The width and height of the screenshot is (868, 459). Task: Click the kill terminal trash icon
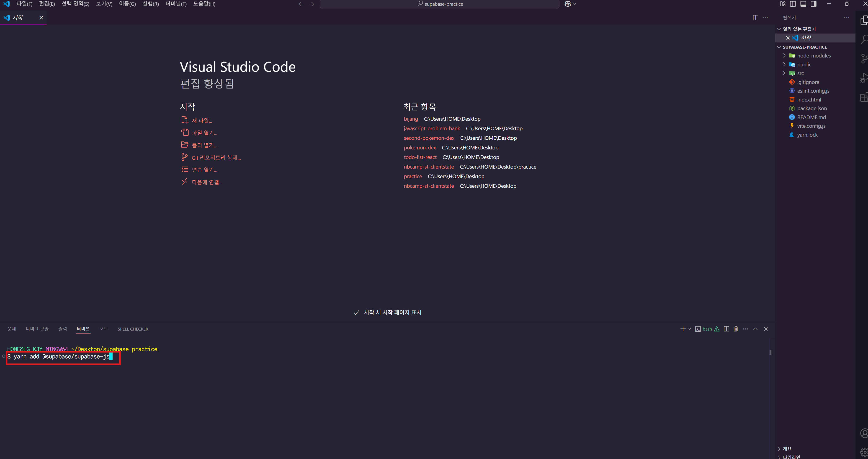click(x=736, y=329)
